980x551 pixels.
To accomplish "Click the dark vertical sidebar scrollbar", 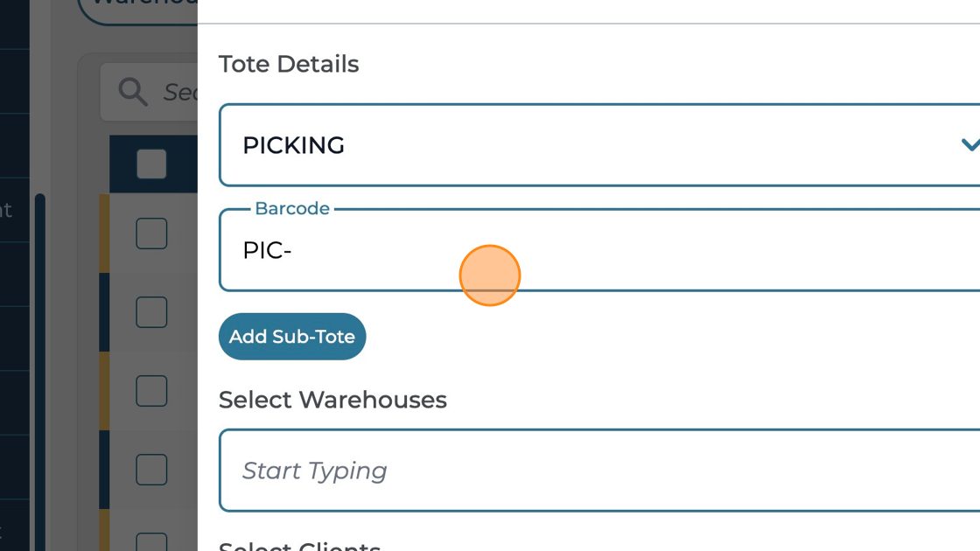I will pyautogui.click(x=39, y=367).
